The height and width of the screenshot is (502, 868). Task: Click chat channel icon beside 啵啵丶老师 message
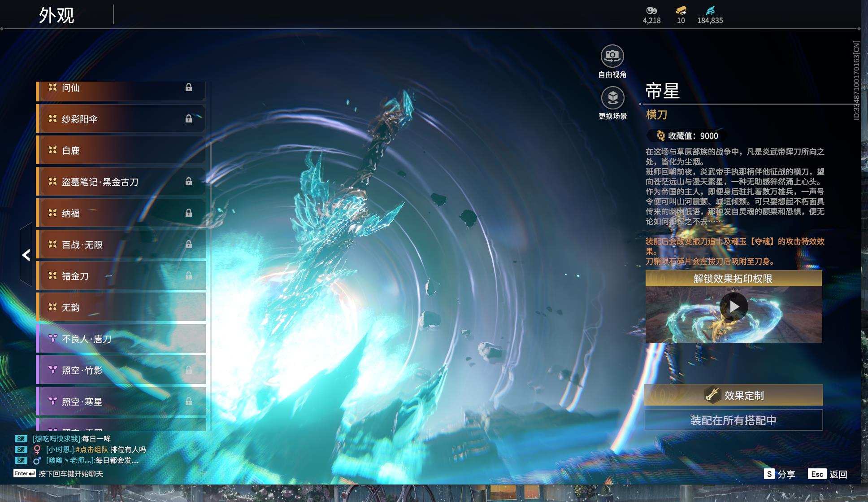coord(21,460)
